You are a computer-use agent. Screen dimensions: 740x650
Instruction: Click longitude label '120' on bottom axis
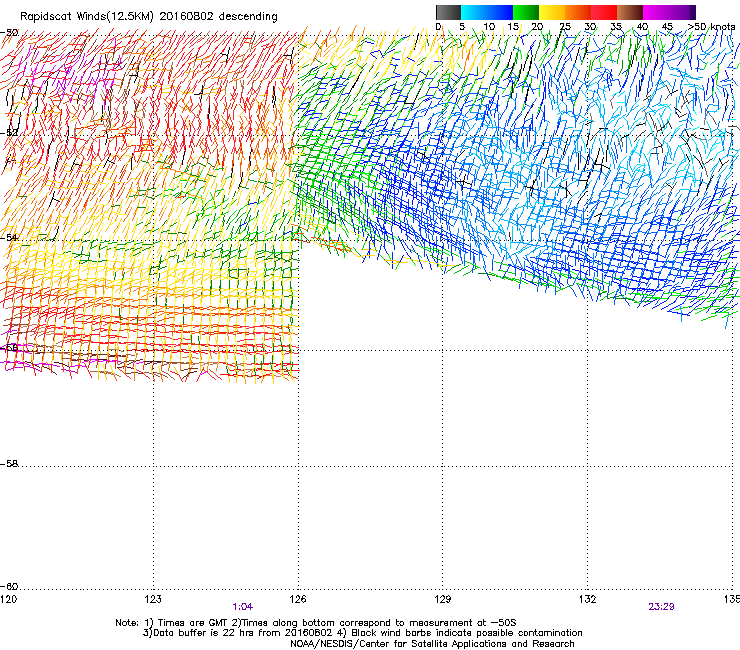8,599
